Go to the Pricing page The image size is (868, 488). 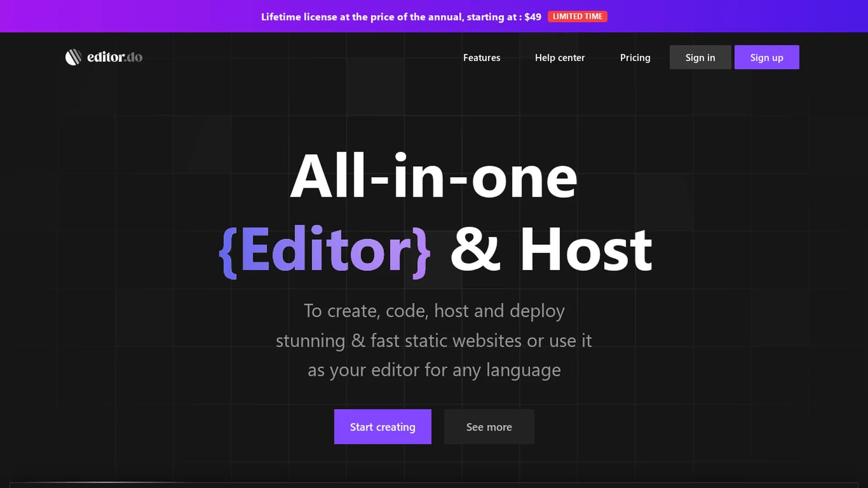tap(635, 57)
